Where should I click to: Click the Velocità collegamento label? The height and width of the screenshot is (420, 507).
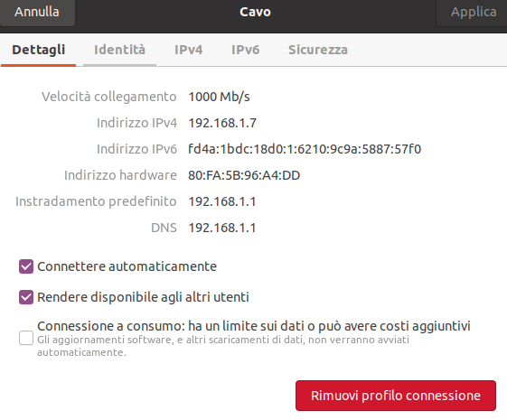coord(109,97)
